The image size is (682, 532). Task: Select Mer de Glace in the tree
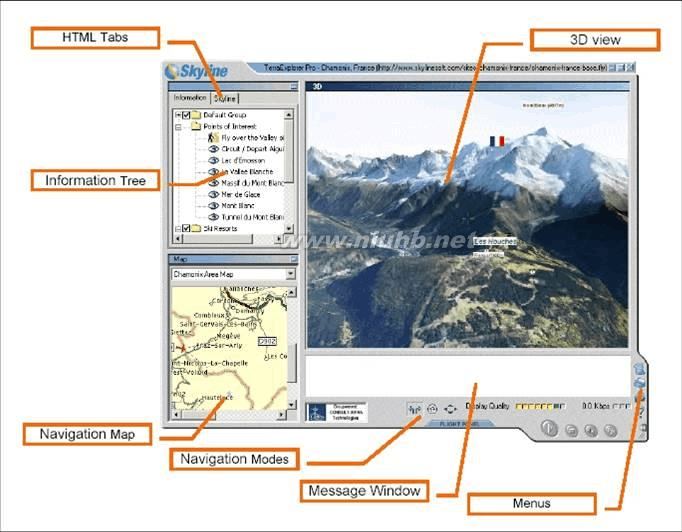[x=241, y=194]
